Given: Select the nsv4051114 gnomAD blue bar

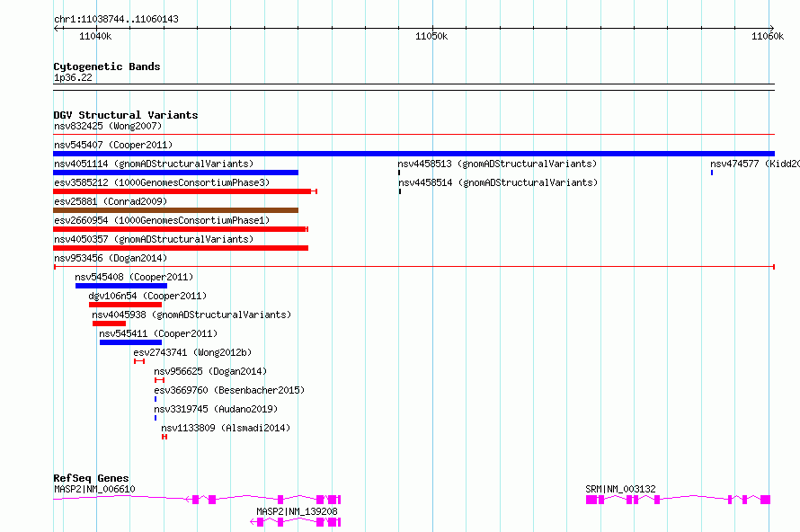Looking at the screenshot, I should coord(175,173).
